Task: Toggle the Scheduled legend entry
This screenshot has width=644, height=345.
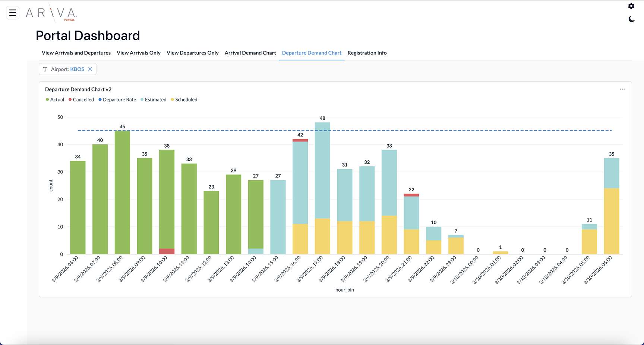Action: [184, 100]
